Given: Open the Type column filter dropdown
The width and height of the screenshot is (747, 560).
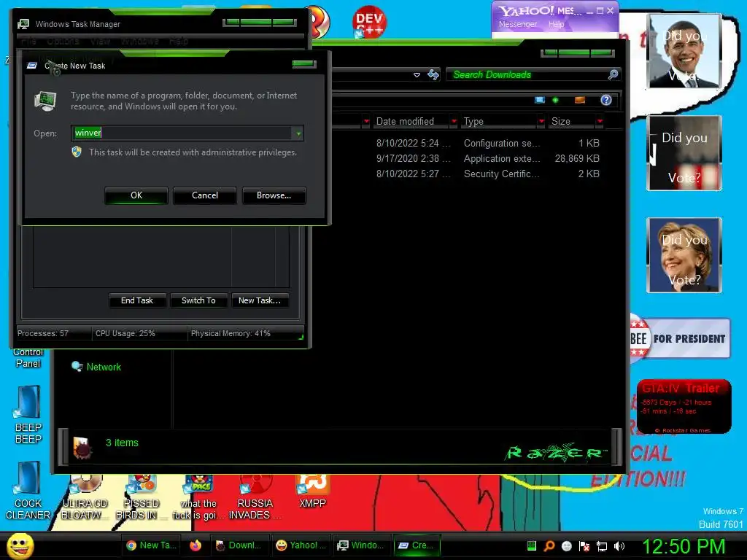Looking at the screenshot, I should (x=541, y=122).
